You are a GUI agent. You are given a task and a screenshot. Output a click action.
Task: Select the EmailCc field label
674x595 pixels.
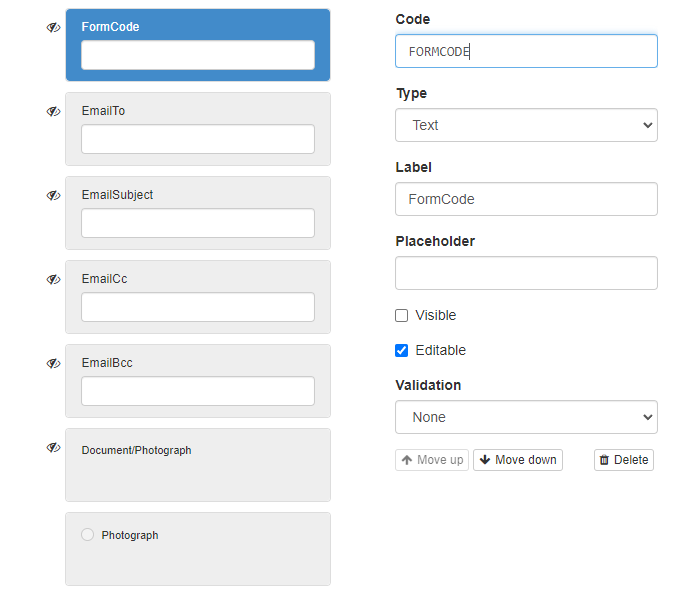104,279
